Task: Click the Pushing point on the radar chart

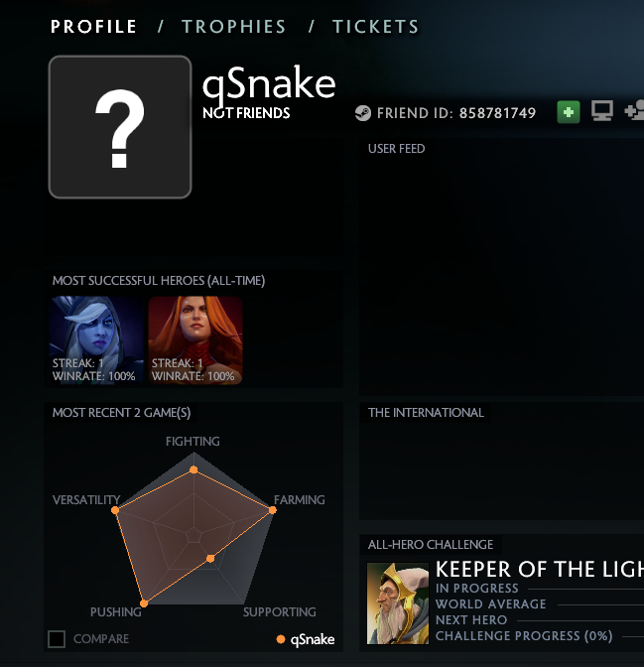Action: (x=144, y=603)
